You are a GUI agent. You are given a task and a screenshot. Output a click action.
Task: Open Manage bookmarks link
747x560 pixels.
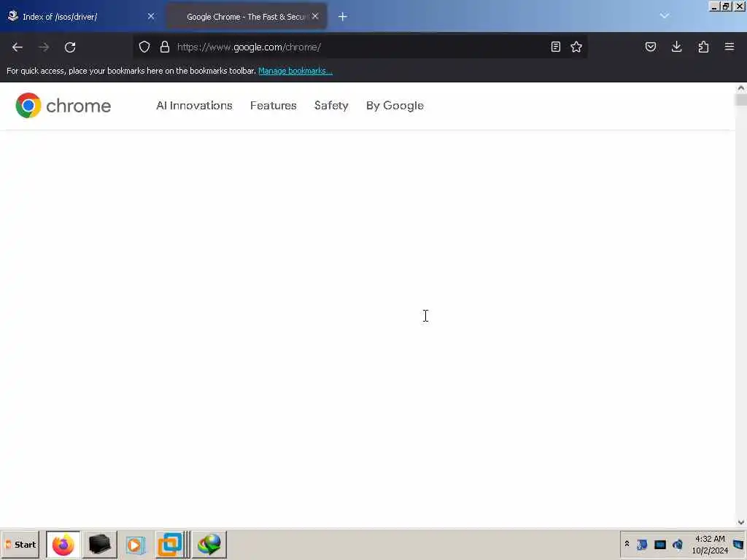click(295, 71)
